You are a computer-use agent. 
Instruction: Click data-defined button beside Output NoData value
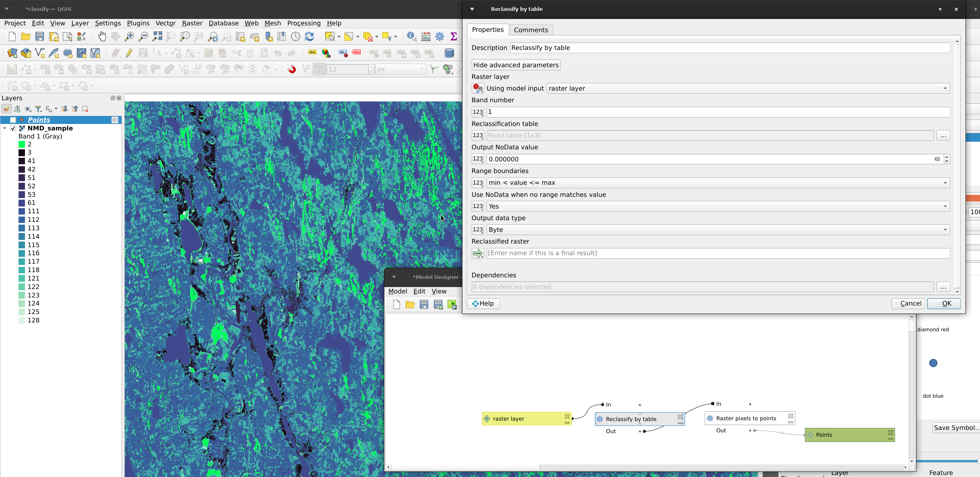coord(478,159)
